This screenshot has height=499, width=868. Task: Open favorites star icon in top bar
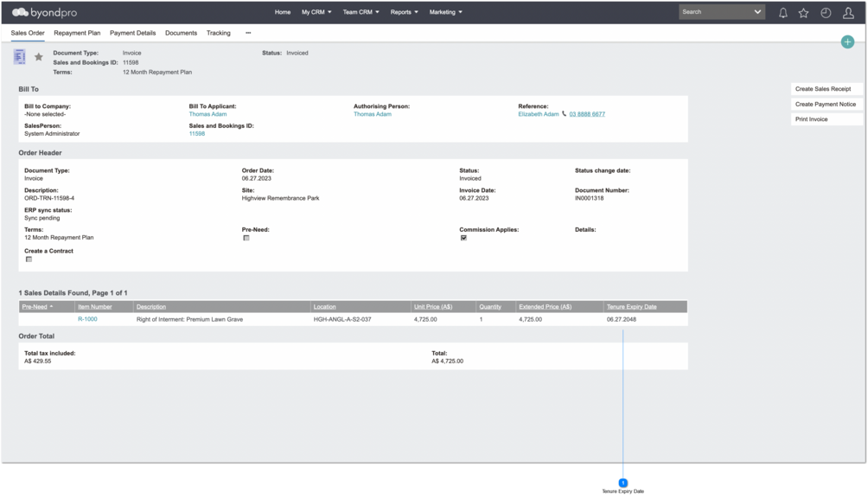(x=804, y=13)
